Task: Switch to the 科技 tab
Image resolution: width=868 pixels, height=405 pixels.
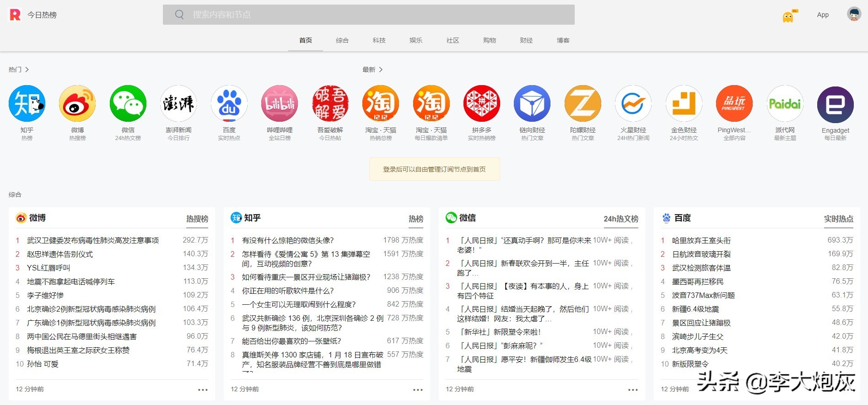Action: coord(379,40)
